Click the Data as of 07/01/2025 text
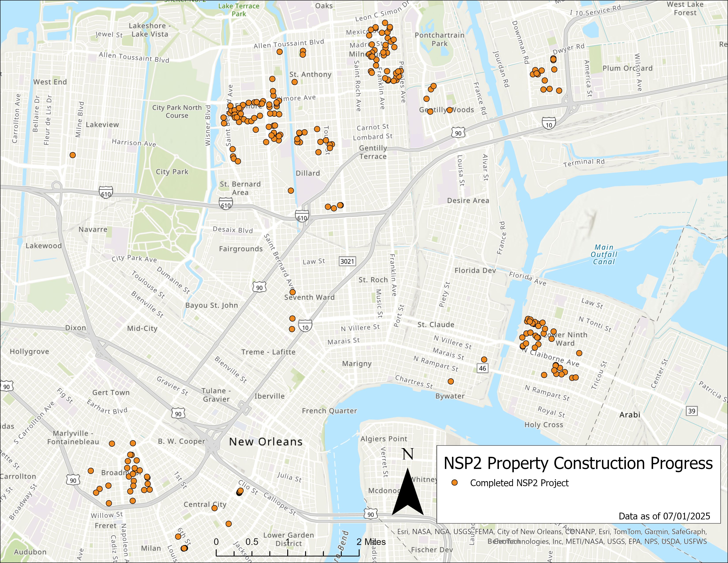 tap(664, 516)
